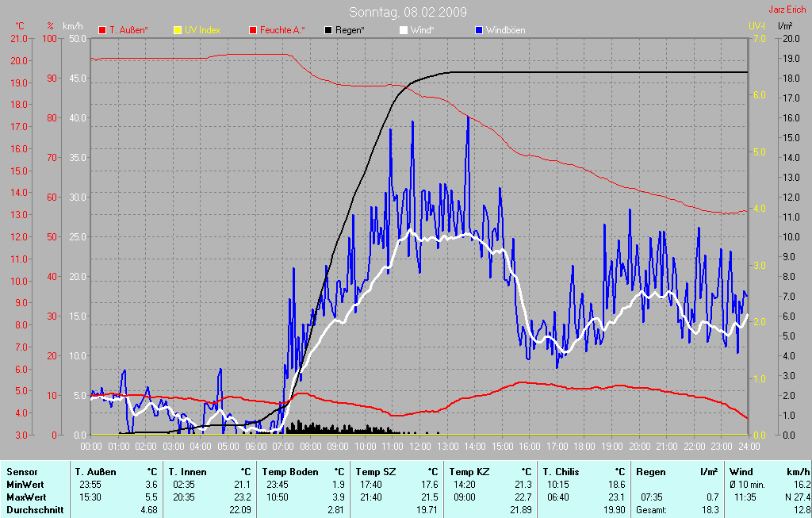Click the yellow UV Index legend swatch
812x518 pixels.
[178, 30]
